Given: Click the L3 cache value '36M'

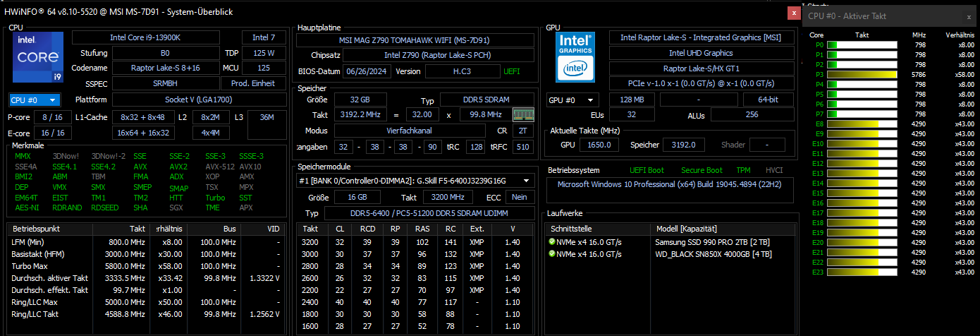Looking at the screenshot, I should pos(267,125).
